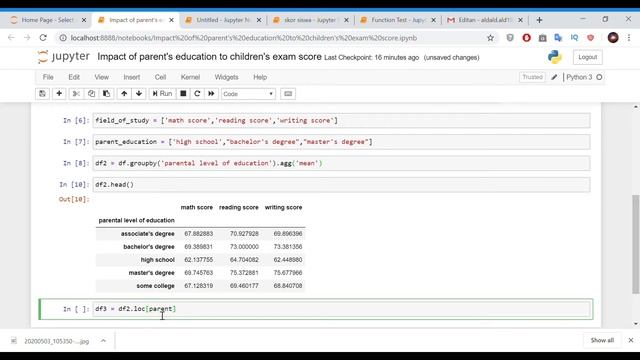Image resolution: width=640 pixels, height=360 pixels.
Task: Close the downloads bar
Action: click(631, 340)
